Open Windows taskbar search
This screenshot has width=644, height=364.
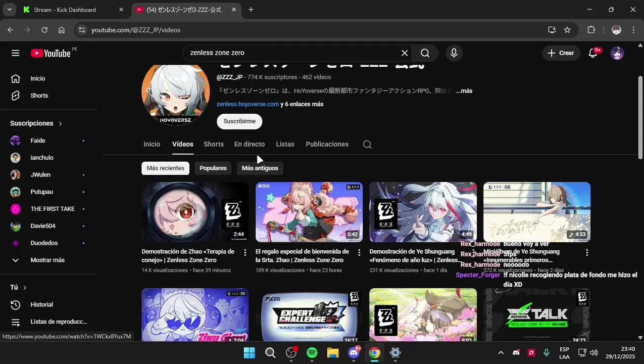pyautogui.click(x=270, y=353)
